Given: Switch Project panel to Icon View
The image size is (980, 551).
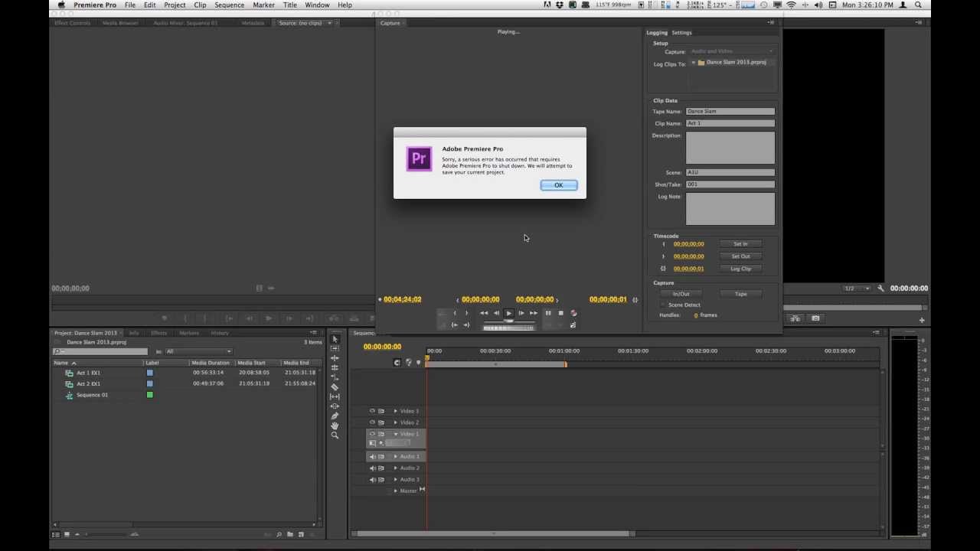Looking at the screenshot, I should [x=67, y=534].
